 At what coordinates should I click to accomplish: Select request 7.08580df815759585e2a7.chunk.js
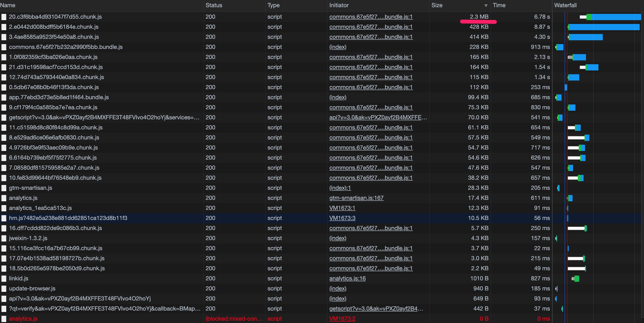coord(54,168)
